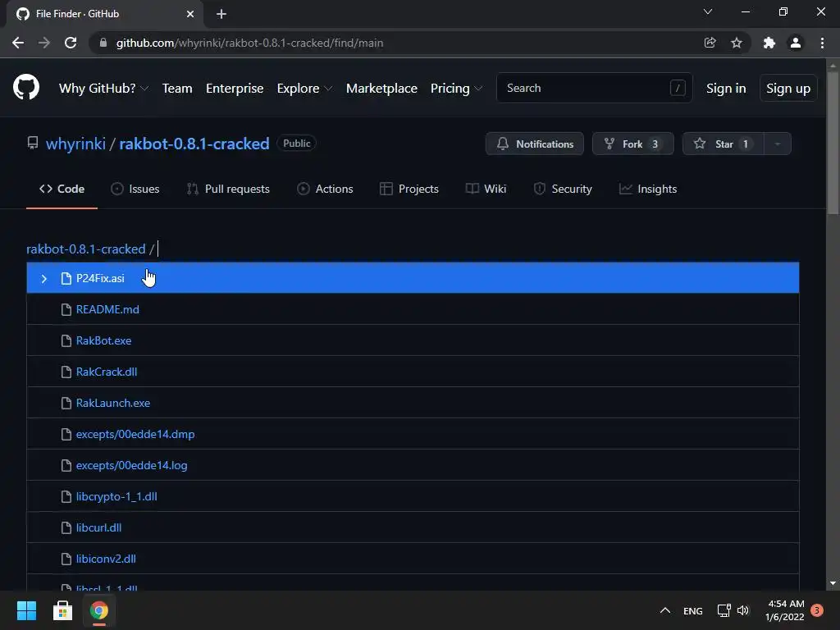This screenshot has height=630, width=840.
Task: Click the Notifications button
Action: [x=535, y=144]
